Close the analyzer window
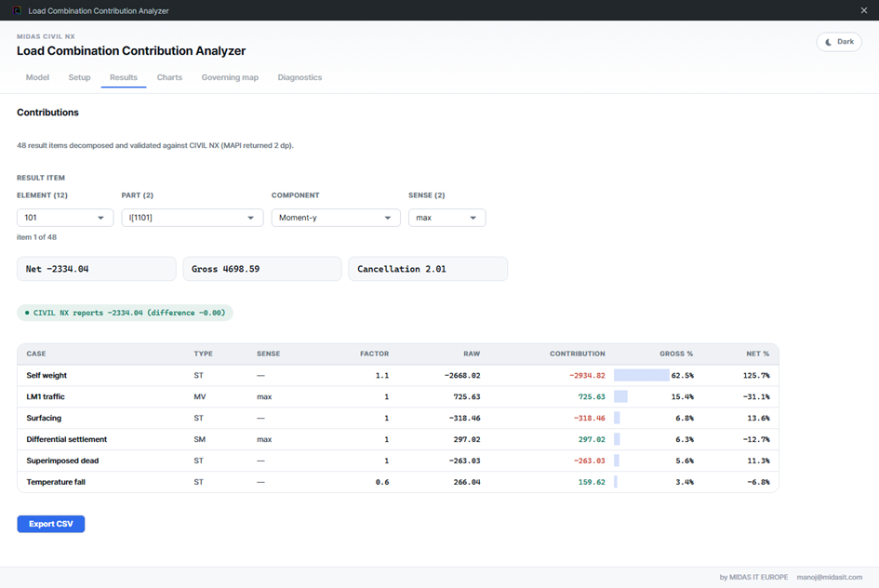 (x=864, y=10)
